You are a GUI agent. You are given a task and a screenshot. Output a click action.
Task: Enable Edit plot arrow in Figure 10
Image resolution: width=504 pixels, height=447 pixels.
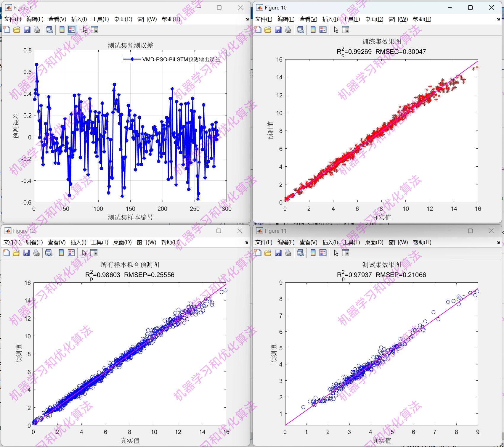click(x=336, y=30)
